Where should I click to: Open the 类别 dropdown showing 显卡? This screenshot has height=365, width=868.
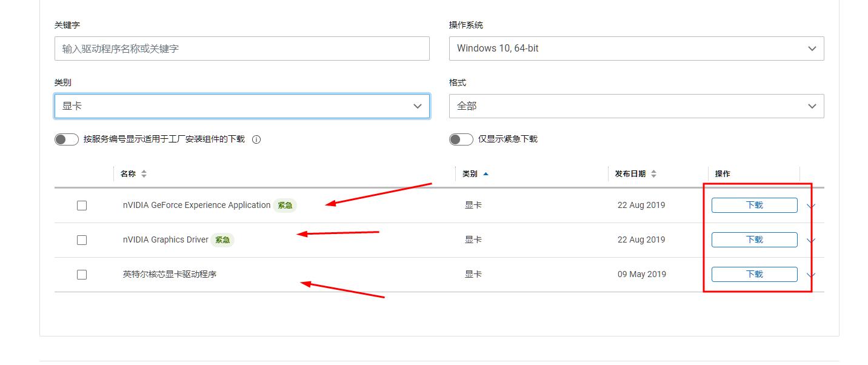click(x=242, y=105)
